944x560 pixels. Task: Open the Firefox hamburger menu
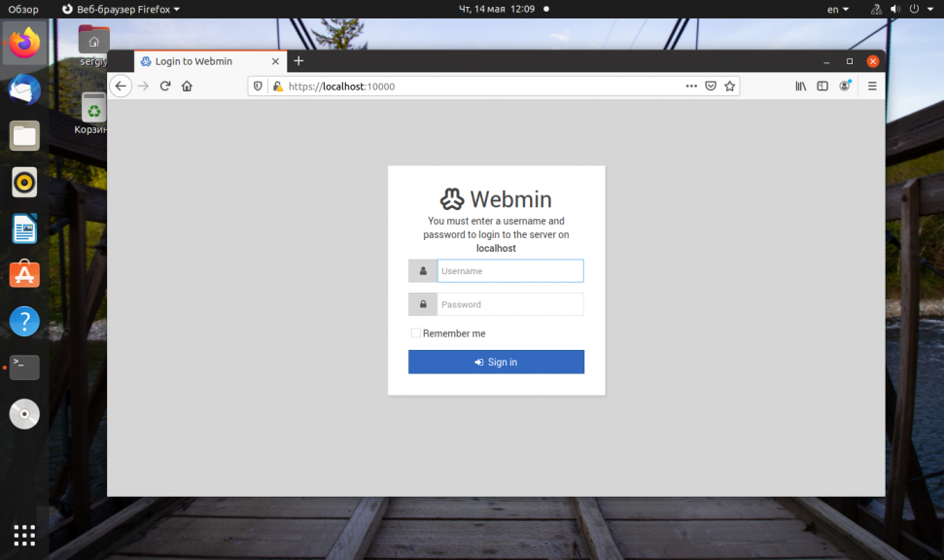coord(872,87)
